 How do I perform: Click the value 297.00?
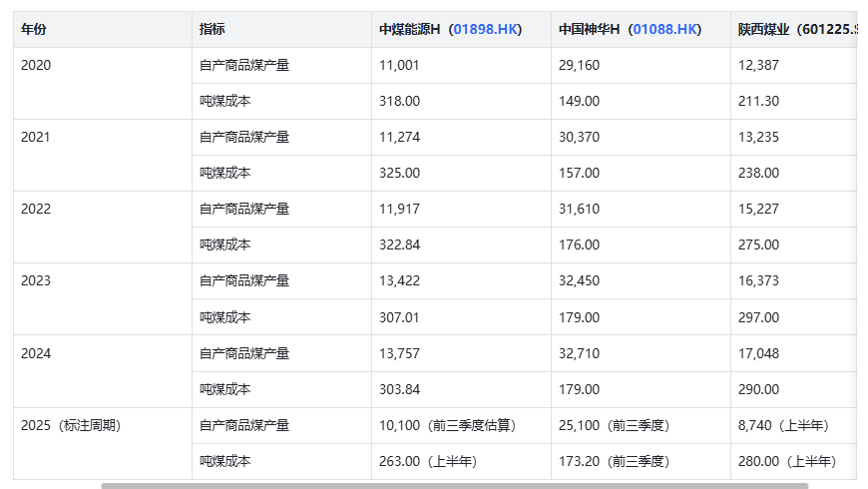[758, 318]
